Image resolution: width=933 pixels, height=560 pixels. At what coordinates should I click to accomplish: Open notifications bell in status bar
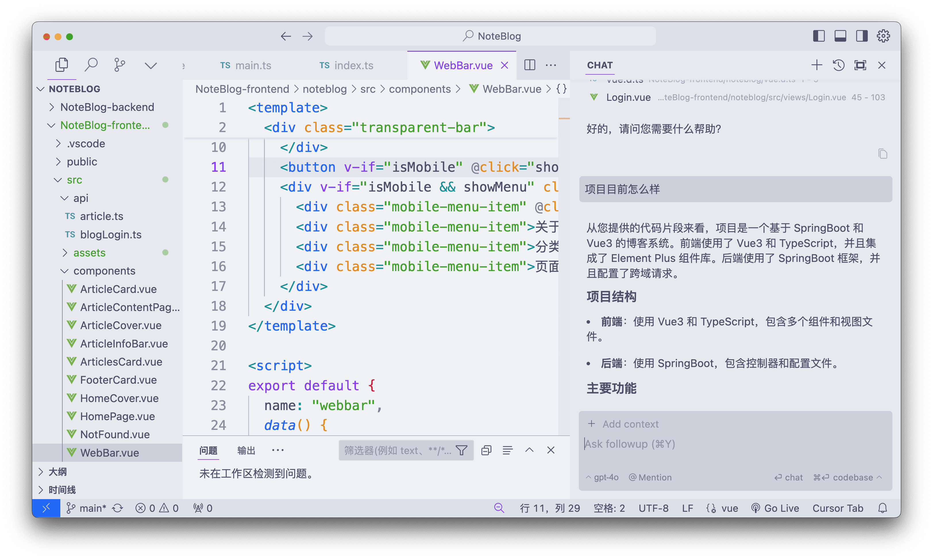tap(882, 508)
